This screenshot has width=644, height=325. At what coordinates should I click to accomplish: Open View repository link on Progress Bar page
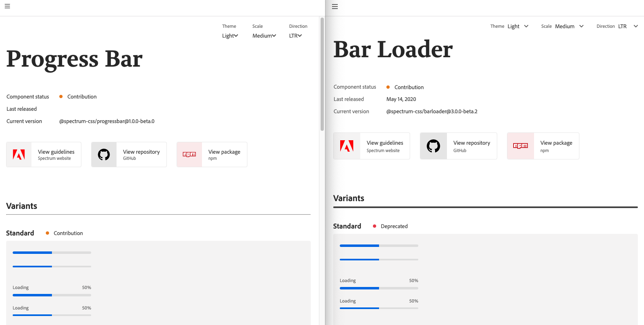pos(129,155)
